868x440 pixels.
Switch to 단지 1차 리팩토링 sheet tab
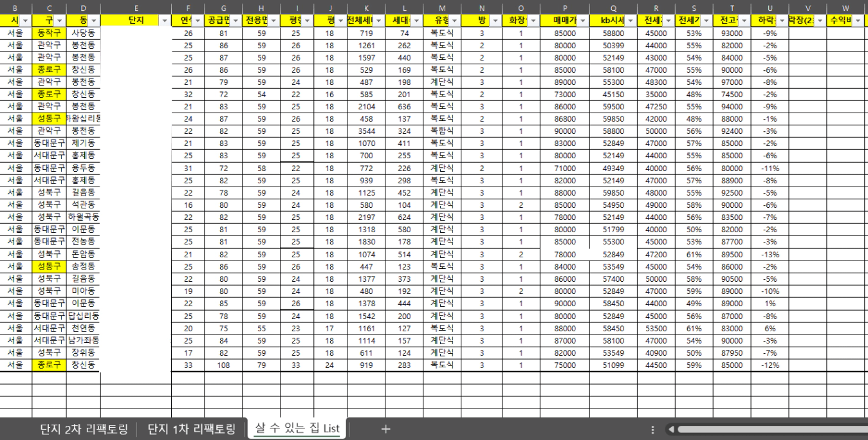191,428
